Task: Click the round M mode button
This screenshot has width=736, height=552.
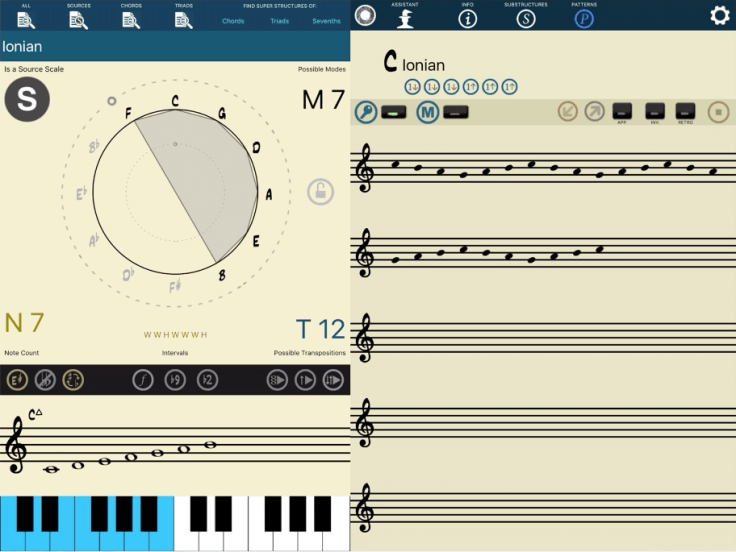Action: 427,112
